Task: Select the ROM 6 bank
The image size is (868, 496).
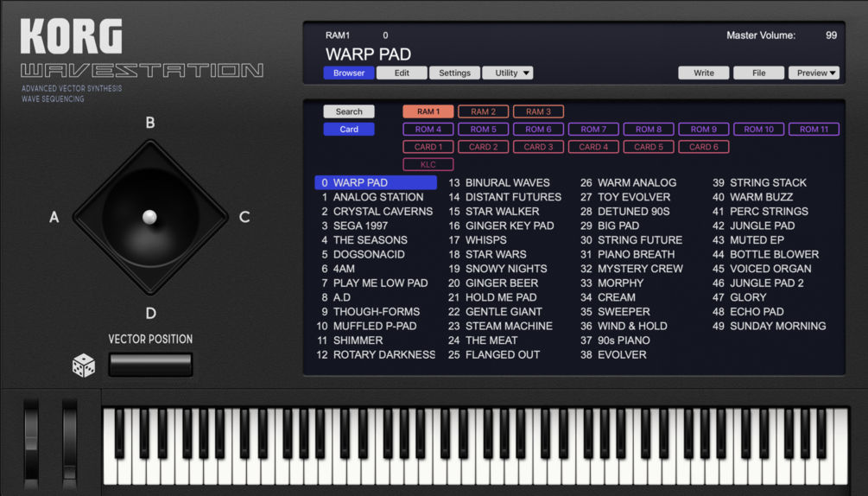Action: (x=539, y=129)
